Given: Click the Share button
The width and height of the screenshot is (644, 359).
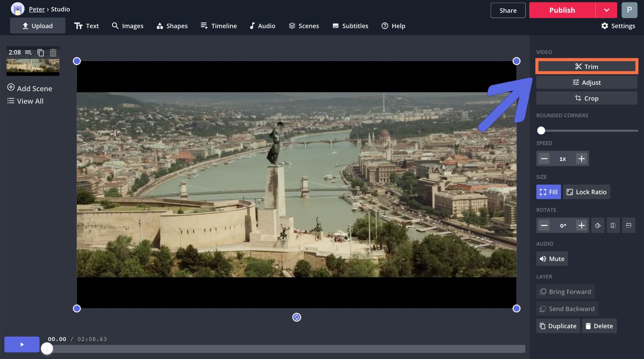Looking at the screenshot, I should click(x=508, y=10).
